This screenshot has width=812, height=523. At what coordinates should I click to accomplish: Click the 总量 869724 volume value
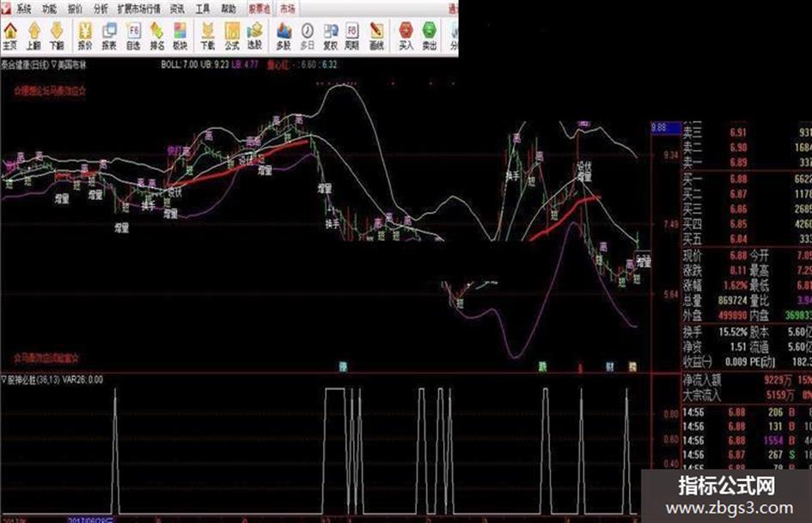coord(732,301)
